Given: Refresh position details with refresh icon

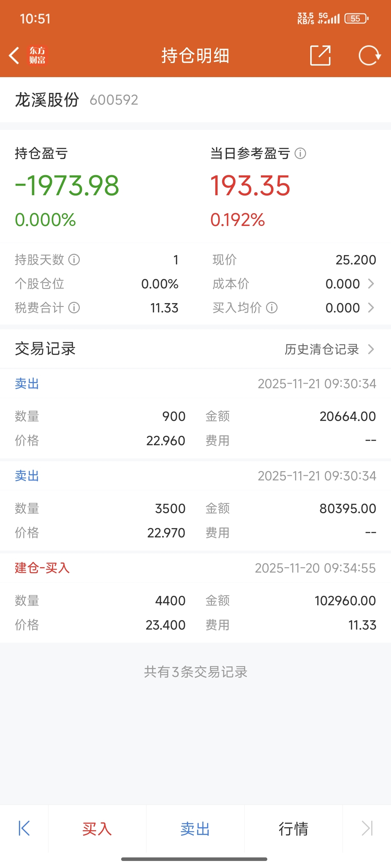Looking at the screenshot, I should 370,55.
